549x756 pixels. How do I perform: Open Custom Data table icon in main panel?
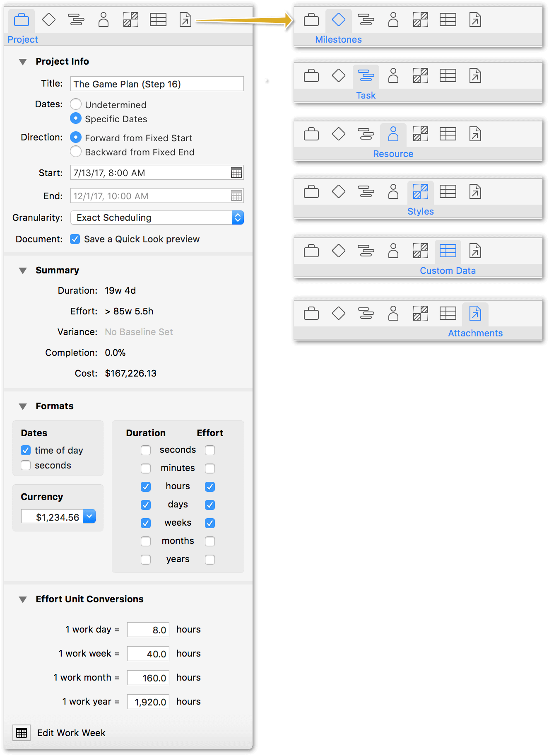coord(158,19)
